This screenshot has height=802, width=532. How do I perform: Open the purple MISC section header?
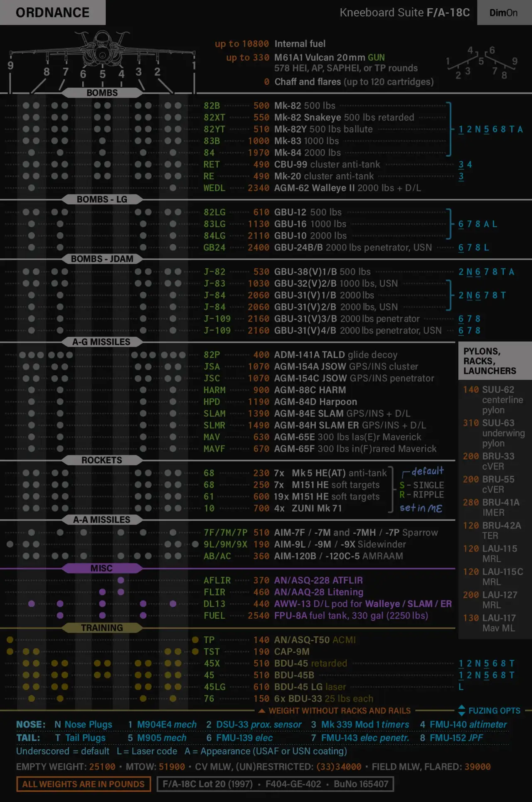(x=102, y=568)
